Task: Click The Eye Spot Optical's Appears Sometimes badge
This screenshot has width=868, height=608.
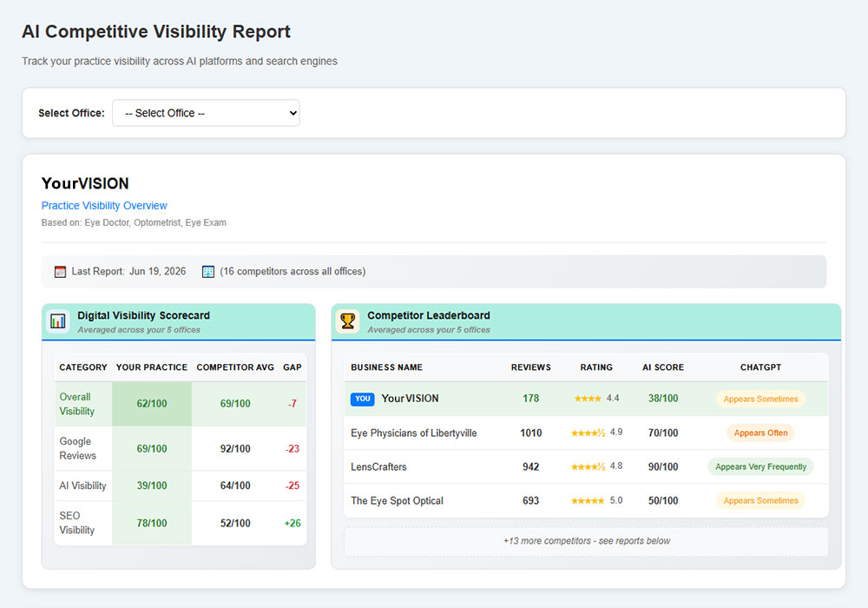Action: [760, 500]
